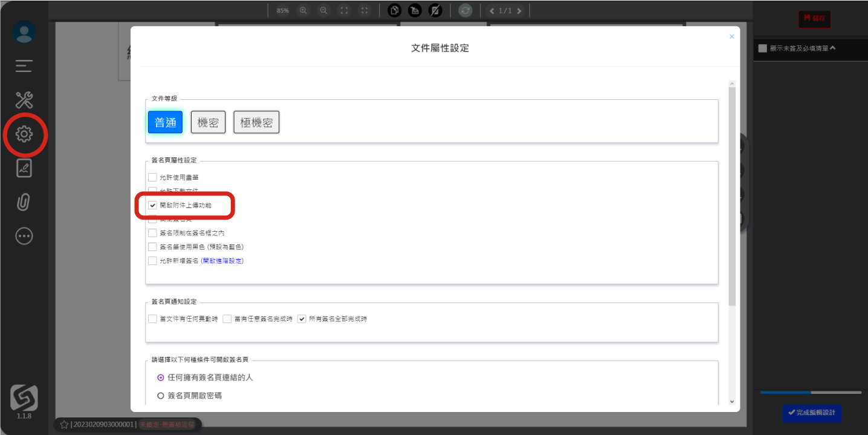The width and height of the screenshot is (868, 435).
Task: Open the three-dot more options icon
Action: (24, 236)
